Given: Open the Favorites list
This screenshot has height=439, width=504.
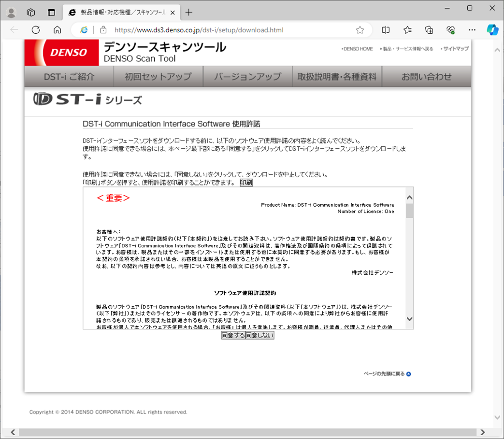Looking at the screenshot, I should [407, 30].
